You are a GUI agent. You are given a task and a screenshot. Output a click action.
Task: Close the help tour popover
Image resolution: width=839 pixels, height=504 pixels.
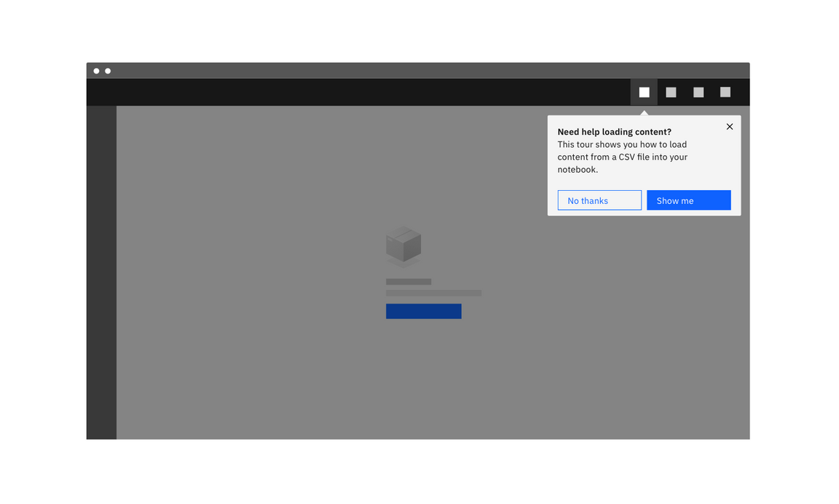(x=729, y=127)
